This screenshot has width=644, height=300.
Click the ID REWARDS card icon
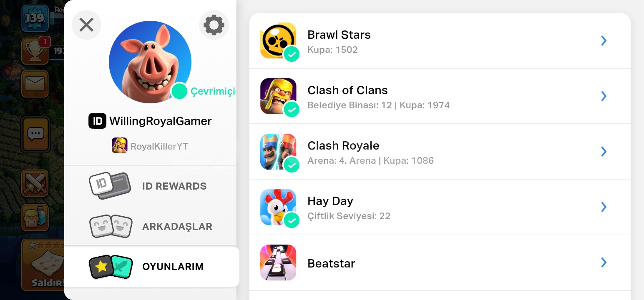[x=110, y=186]
